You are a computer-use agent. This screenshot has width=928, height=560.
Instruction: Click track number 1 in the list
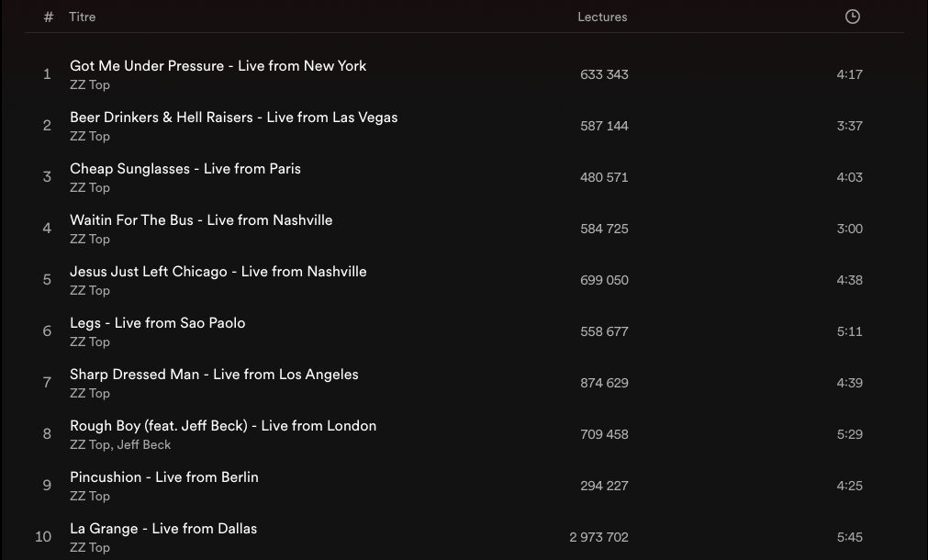point(47,74)
